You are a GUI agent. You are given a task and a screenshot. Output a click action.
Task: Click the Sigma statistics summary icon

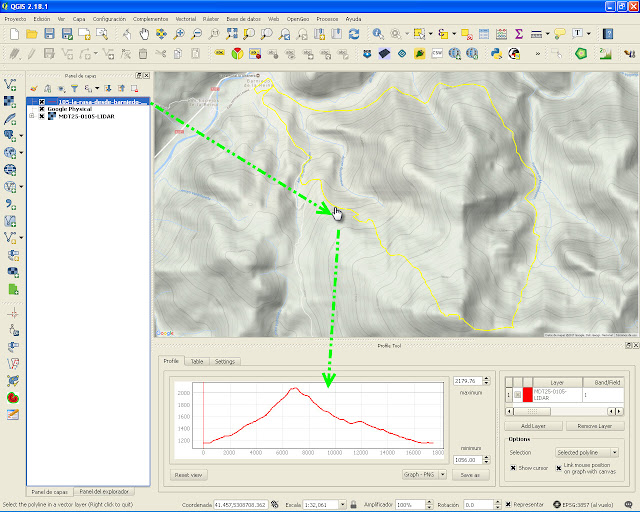(x=519, y=34)
